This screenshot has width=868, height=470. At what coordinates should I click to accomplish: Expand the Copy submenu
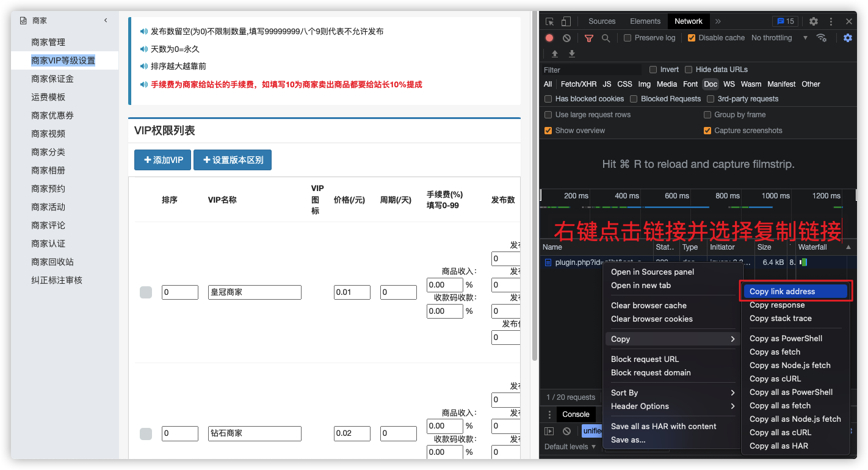coord(673,339)
